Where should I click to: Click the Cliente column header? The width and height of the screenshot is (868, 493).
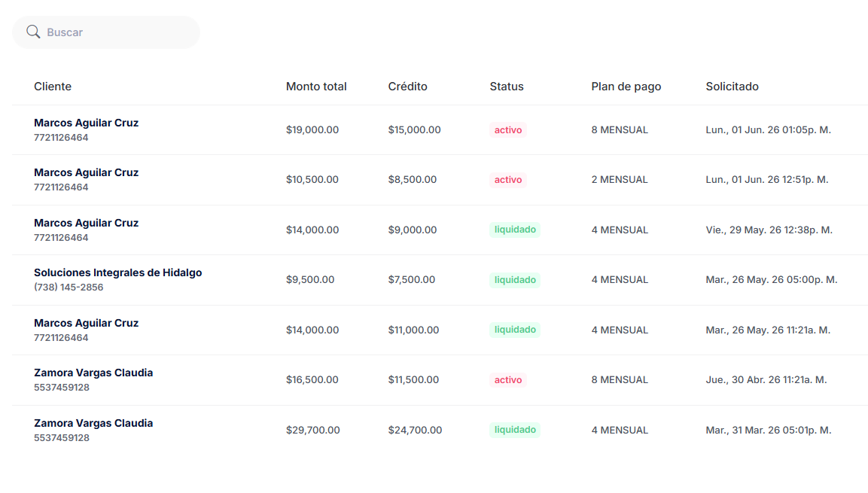click(53, 87)
